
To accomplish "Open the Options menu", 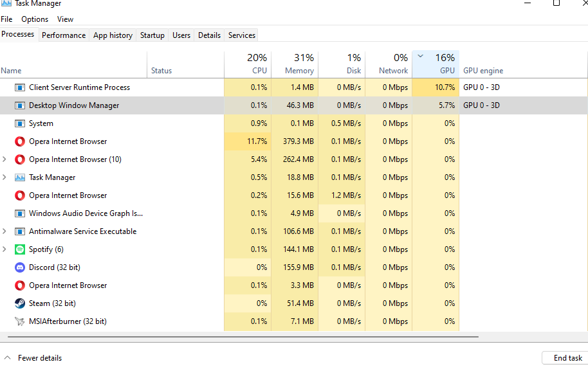I will click(x=35, y=19).
